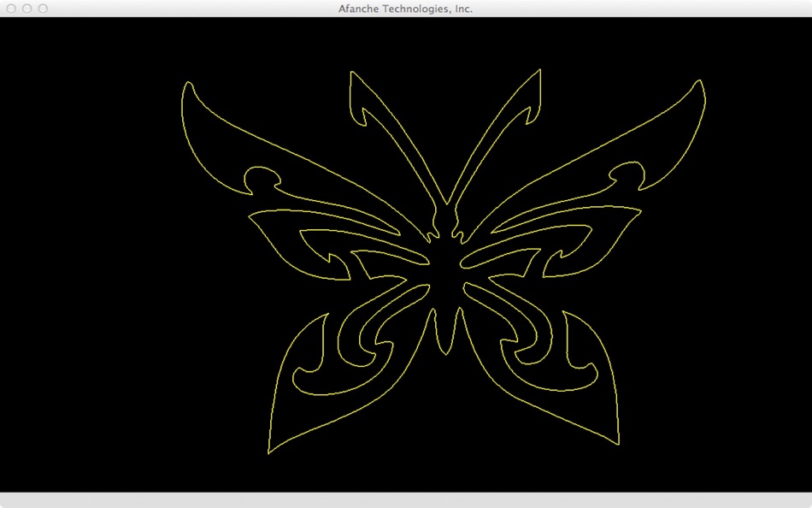Click the center of the butterfly's body
The width and height of the screenshot is (812, 508).
[x=446, y=275]
